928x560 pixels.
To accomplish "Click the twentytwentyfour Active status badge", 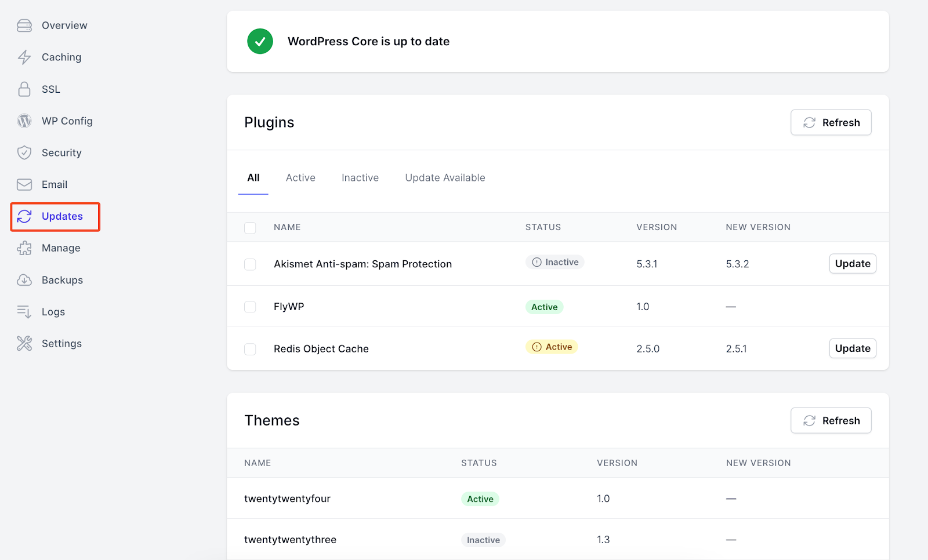I will (480, 499).
